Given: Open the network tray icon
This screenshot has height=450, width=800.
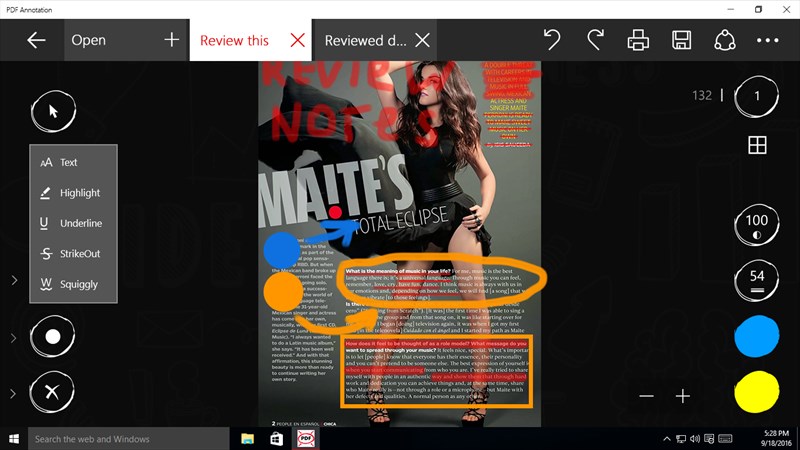Looking at the screenshot, I should [681, 439].
